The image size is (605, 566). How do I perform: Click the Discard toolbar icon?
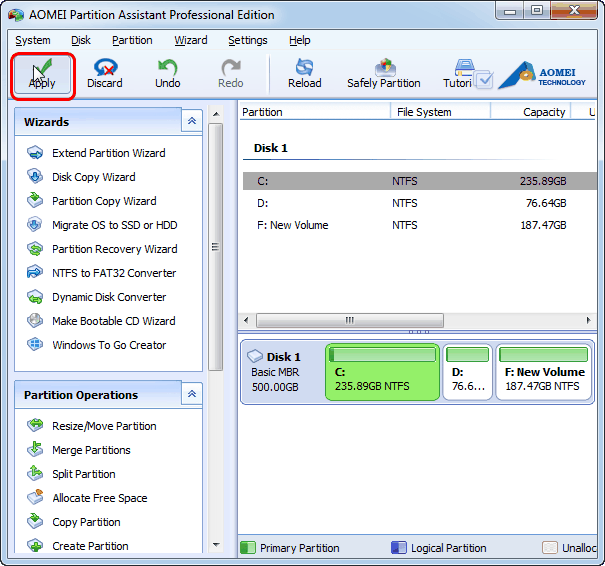(x=105, y=67)
